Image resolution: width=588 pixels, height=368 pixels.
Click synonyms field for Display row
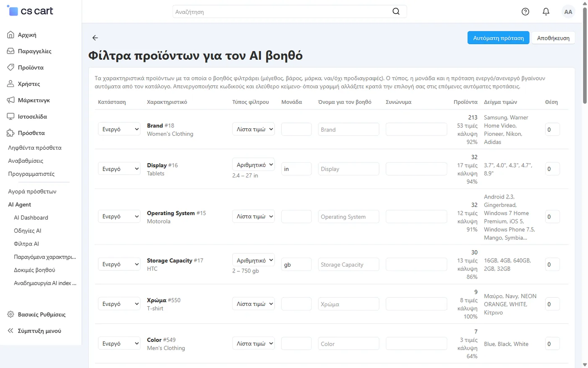(417, 169)
